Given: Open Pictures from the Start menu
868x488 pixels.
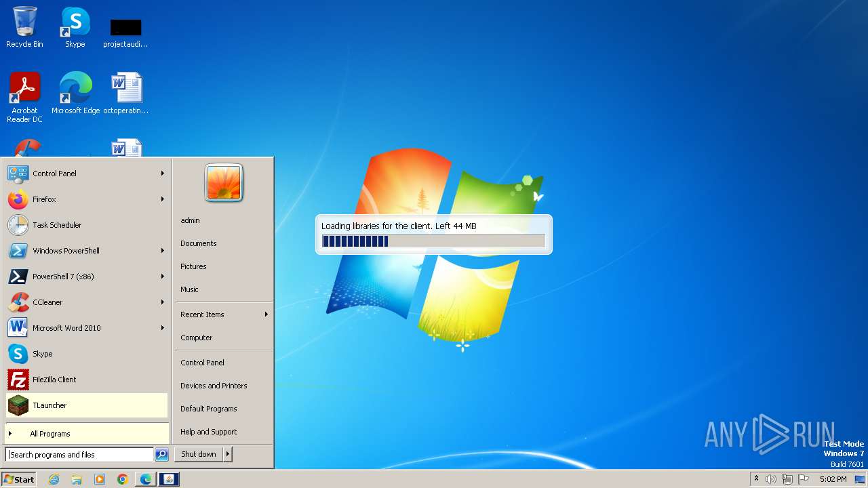Looking at the screenshot, I should click(x=193, y=266).
